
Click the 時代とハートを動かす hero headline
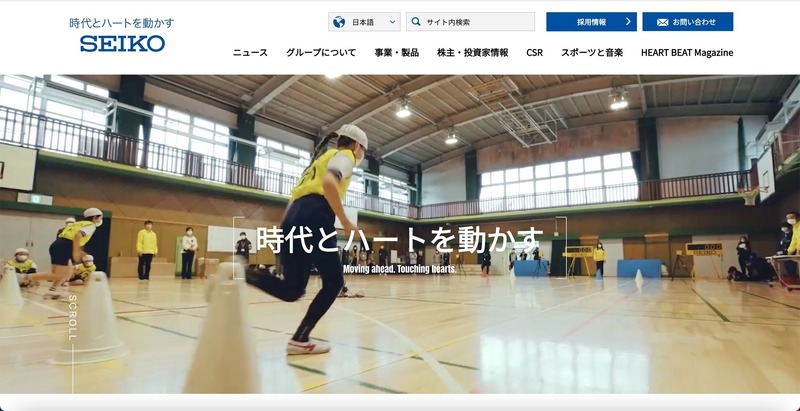point(400,241)
